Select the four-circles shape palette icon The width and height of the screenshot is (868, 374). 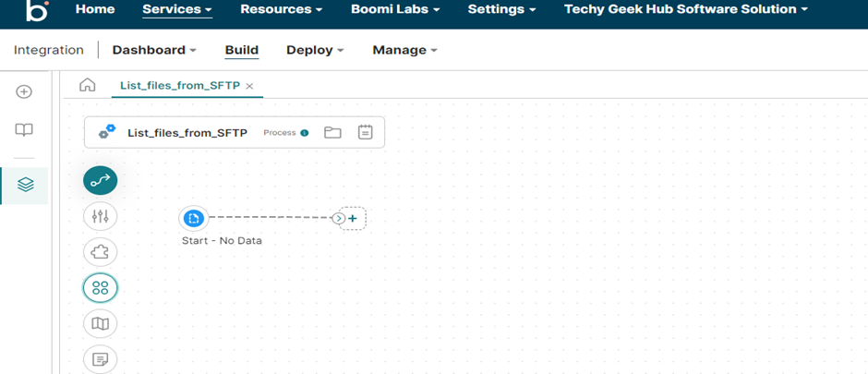(x=100, y=288)
